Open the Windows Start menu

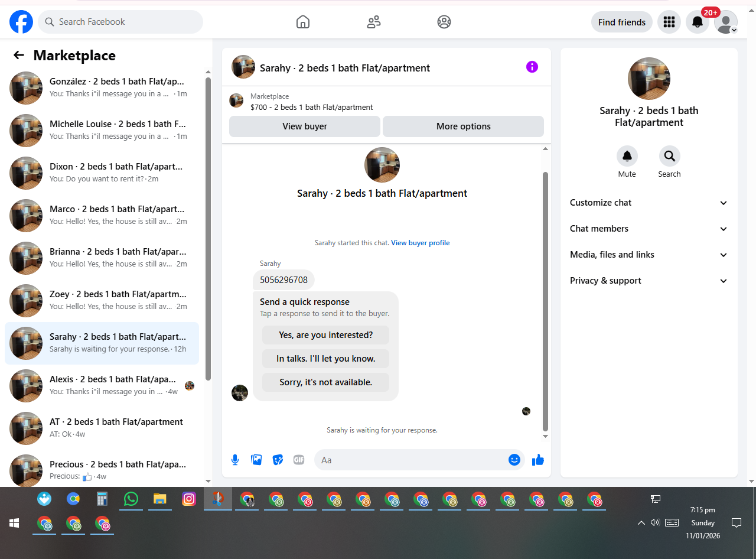(14, 524)
